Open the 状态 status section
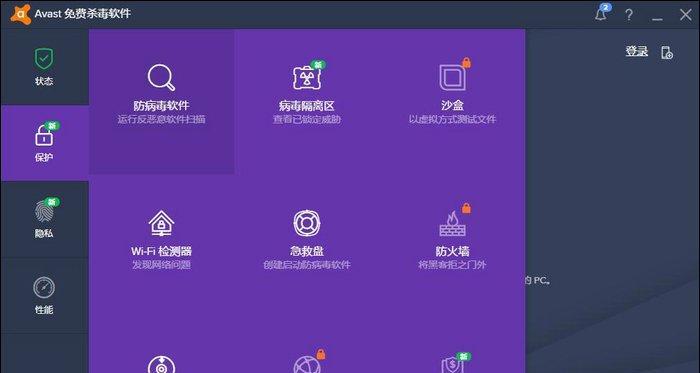Viewport: 700px width, 373px height. [x=44, y=67]
